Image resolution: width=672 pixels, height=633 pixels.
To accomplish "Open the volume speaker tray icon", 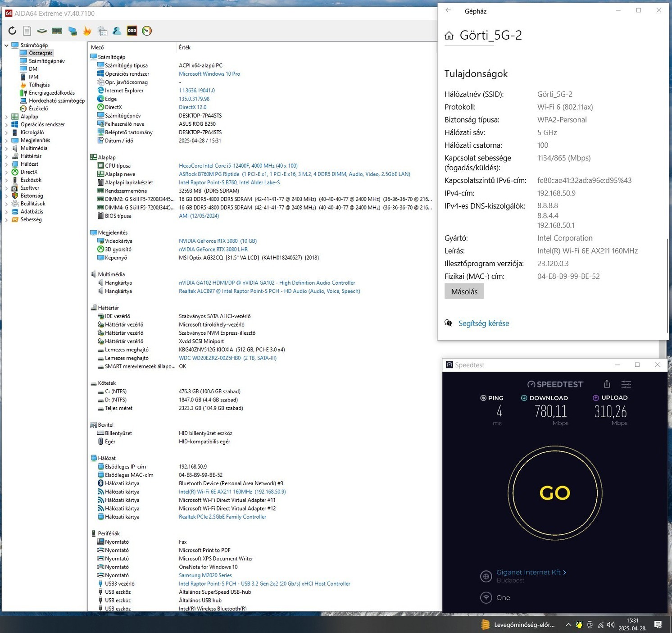I will point(611,625).
